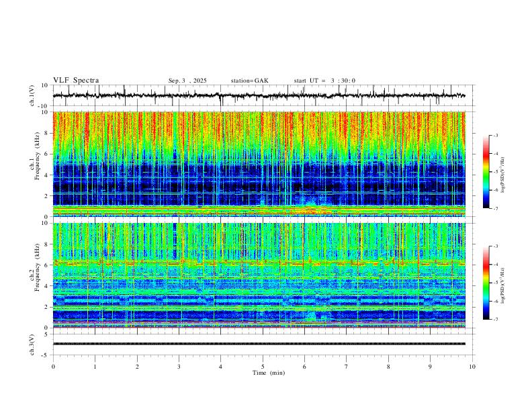Click the "VLF Spectra" plot title
The width and height of the screenshot is (532, 411).
[76, 81]
